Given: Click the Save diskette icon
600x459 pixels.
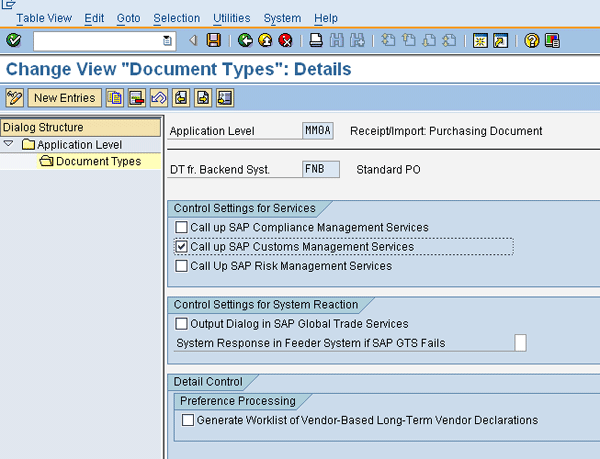Looking at the screenshot, I should click(x=214, y=40).
